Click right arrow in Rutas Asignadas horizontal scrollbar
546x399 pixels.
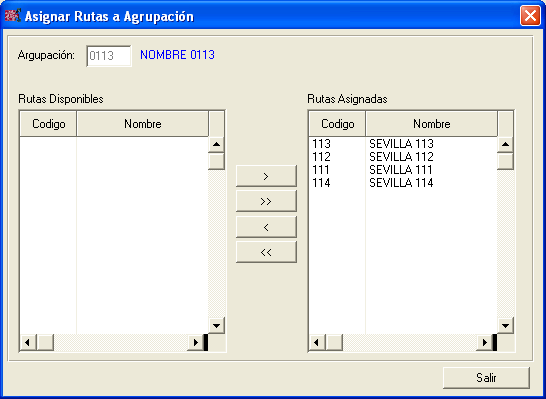pyautogui.click(x=484, y=343)
